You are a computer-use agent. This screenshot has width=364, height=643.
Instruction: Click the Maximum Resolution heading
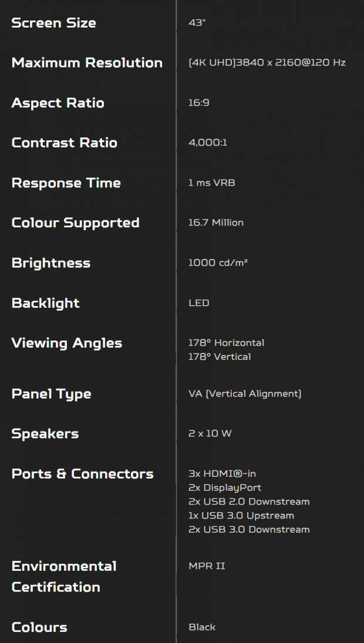point(87,63)
